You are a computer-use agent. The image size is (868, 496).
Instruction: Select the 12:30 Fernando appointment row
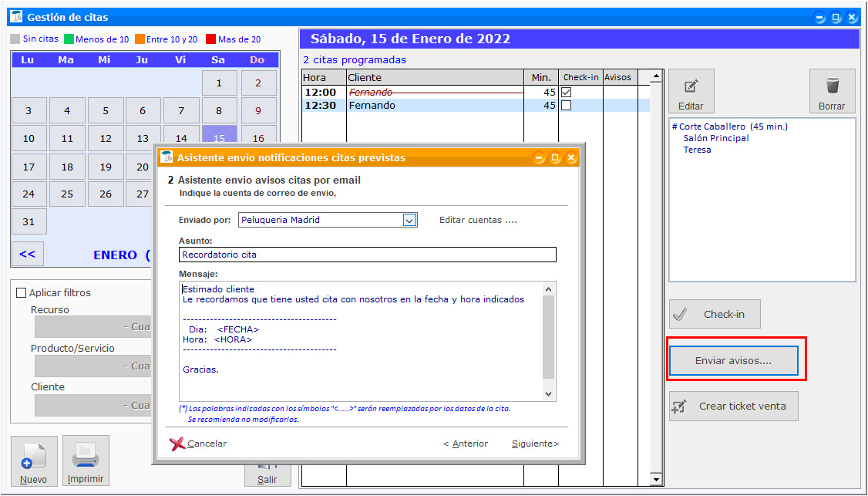pos(476,106)
